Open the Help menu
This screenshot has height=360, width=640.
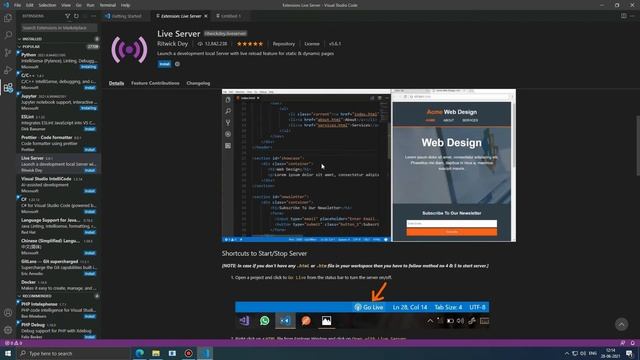coord(125,5)
